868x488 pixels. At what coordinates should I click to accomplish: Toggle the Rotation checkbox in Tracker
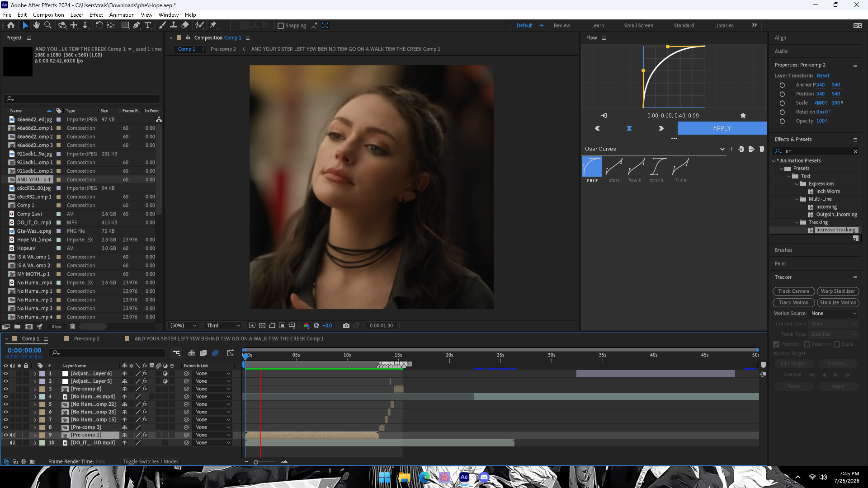(x=807, y=344)
